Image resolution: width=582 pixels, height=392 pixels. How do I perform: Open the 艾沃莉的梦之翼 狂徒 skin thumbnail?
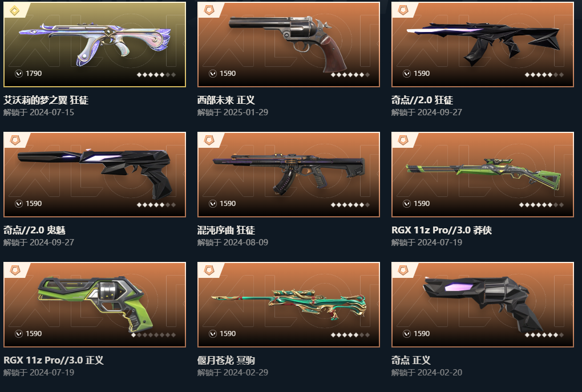tap(95, 45)
